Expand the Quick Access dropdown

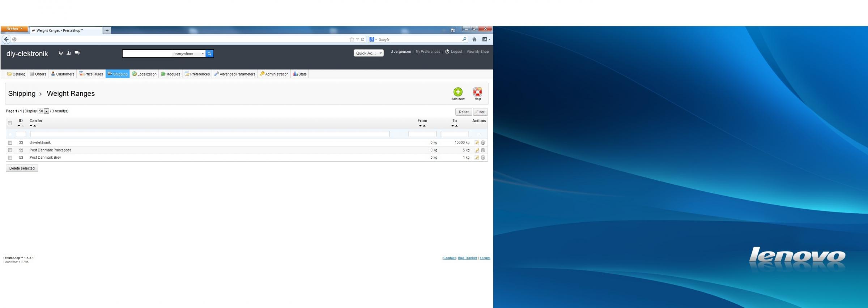(369, 53)
